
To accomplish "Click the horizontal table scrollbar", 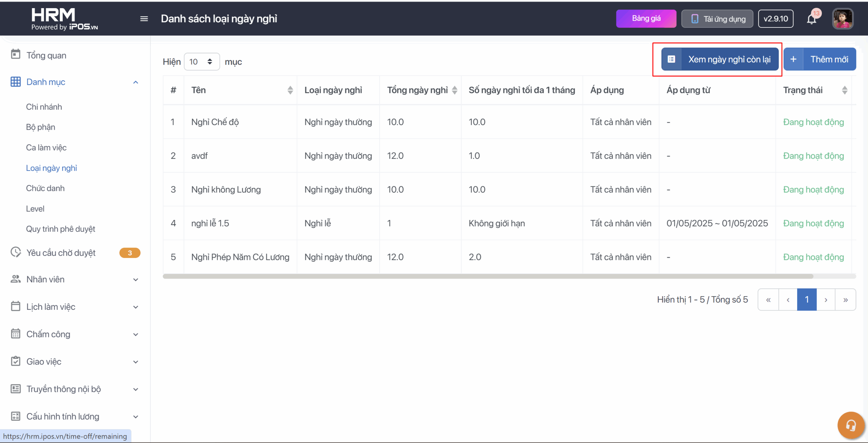I will (x=488, y=276).
